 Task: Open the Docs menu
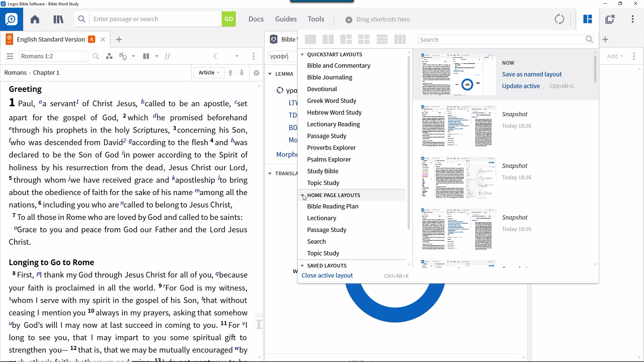point(256,19)
